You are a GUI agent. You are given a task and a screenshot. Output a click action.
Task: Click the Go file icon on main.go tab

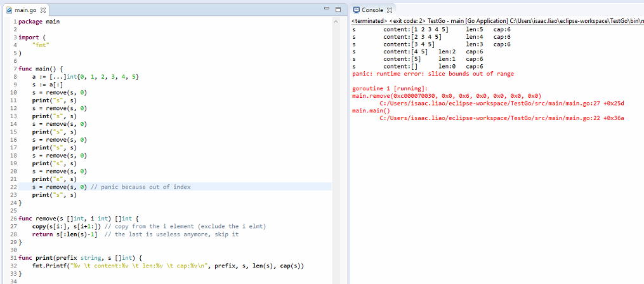click(9, 11)
